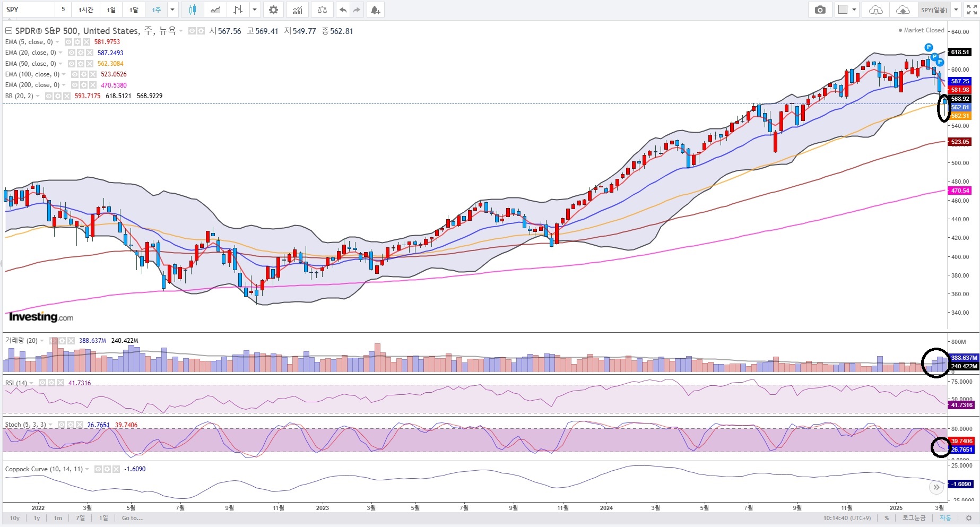This screenshot has width=980, height=527.
Task: Expand the chart style dropdown arrow
Action: (x=255, y=10)
